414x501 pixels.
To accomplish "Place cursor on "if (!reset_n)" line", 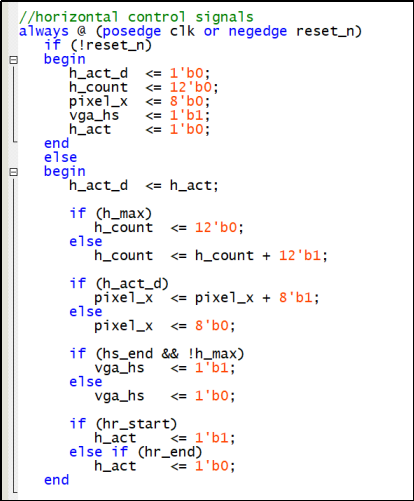I will [x=98, y=45].
